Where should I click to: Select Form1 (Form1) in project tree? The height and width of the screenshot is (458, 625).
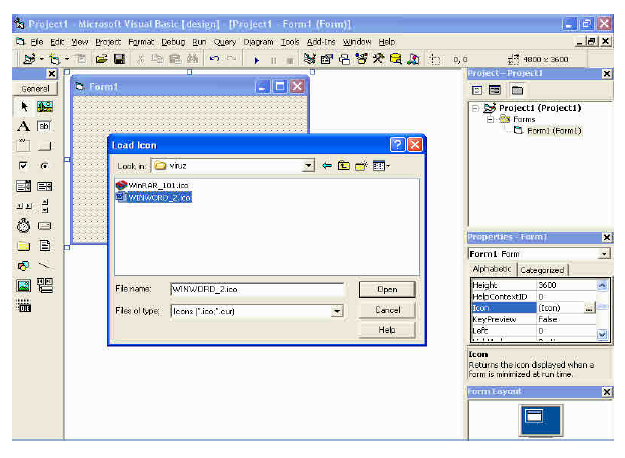pos(548,131)
